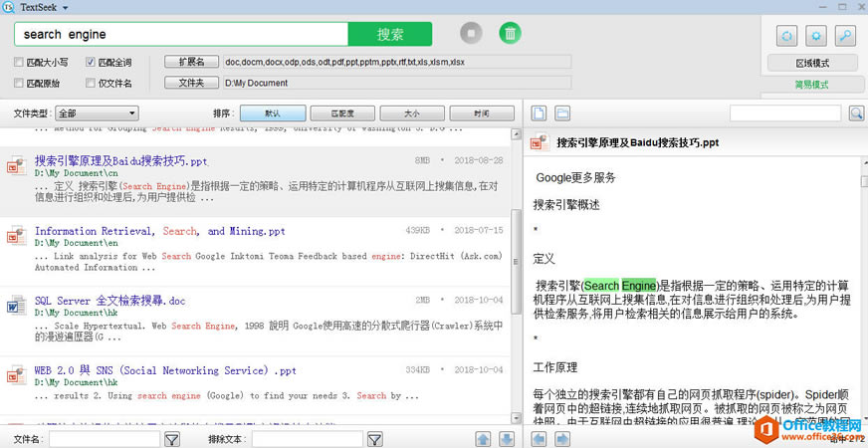Click the exclude text filter funnel icon

375,440
